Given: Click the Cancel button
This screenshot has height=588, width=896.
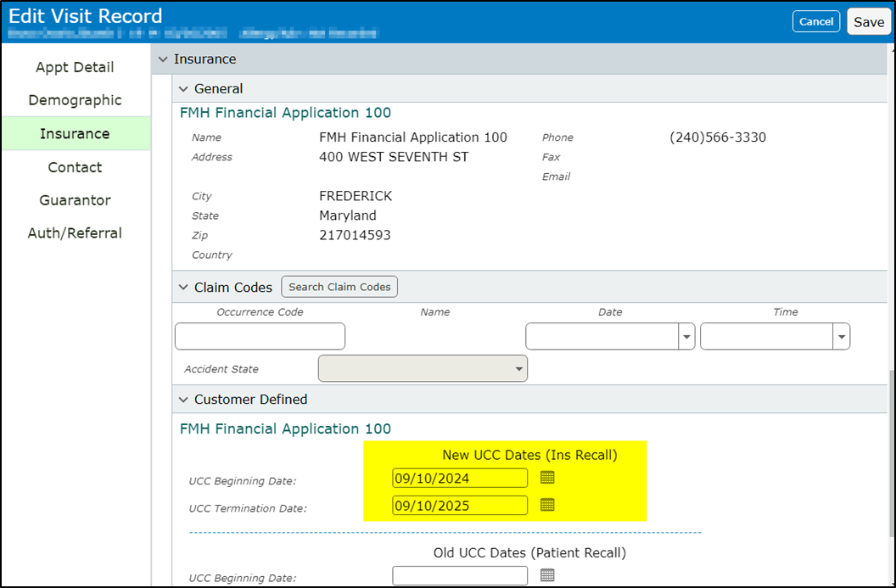Looking at the screenshot, I should tap(816, 22).
